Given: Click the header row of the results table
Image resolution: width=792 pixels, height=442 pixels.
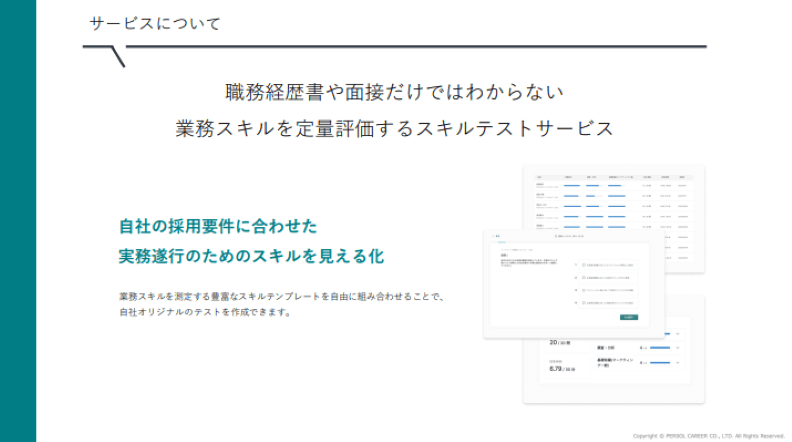Looking at the screenshot, I should [612, 177].
